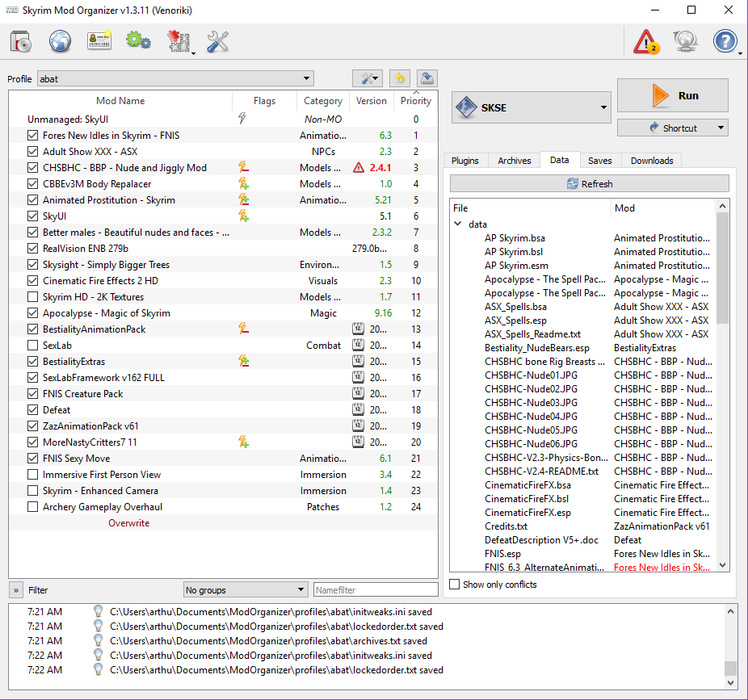The height and width of the screenshot is (700, 748).
Task: Enable Immersive First Person View checkbox
Action: (32, 475)
